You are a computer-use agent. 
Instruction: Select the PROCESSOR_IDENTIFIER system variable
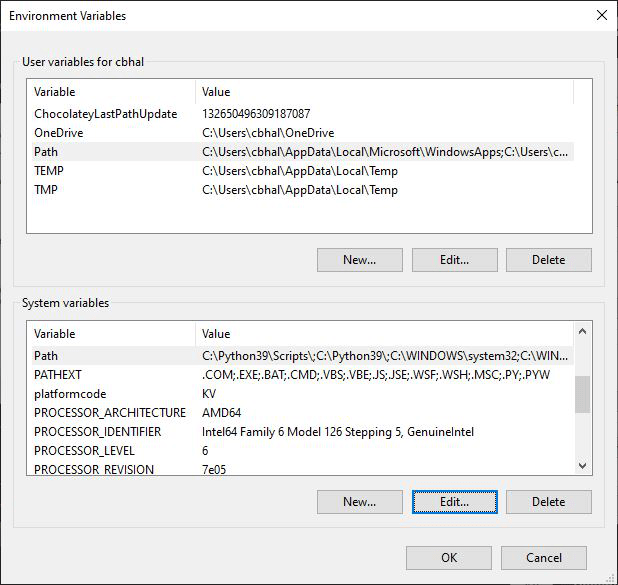[x=104, y=432]
